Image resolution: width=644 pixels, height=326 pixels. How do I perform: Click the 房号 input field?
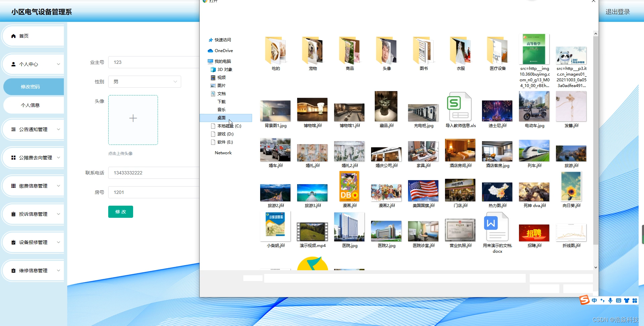[154, 192]
